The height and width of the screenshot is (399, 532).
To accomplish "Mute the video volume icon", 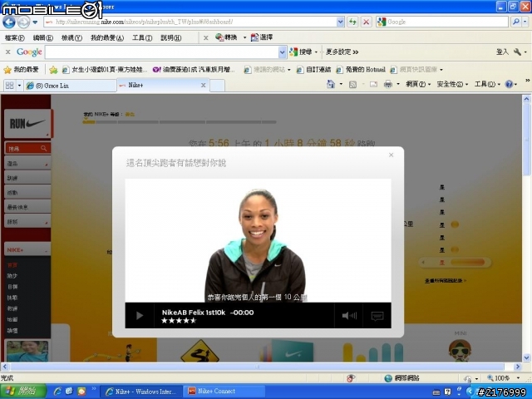I will 349,316.
